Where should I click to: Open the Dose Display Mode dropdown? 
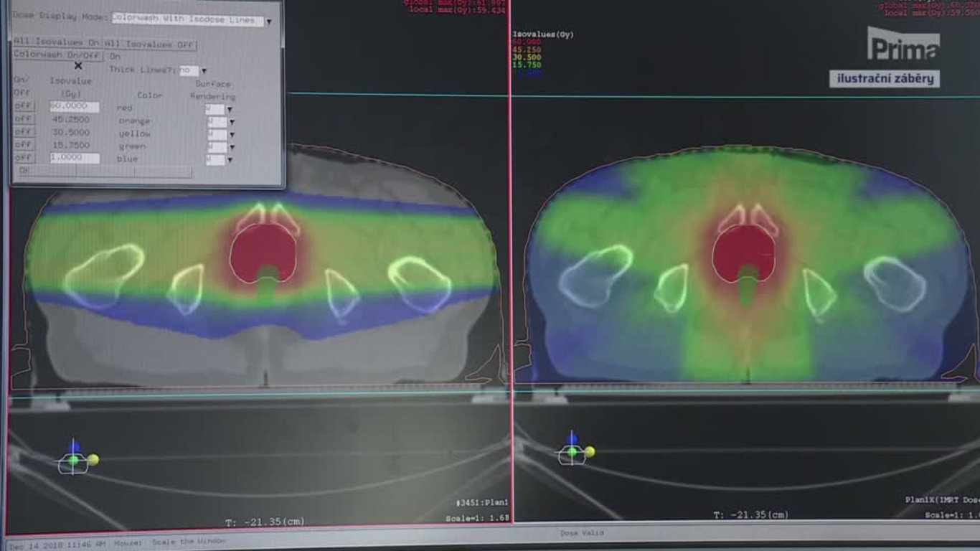pos(269,22)
